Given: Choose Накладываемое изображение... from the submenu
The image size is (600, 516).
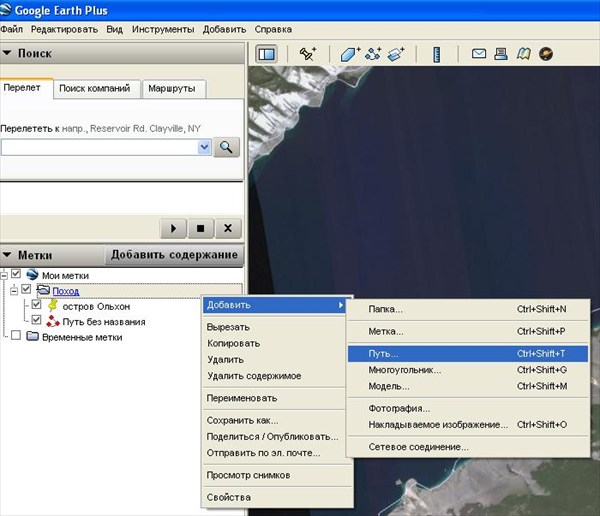Looking at the screenshot, I should point(468,425).
